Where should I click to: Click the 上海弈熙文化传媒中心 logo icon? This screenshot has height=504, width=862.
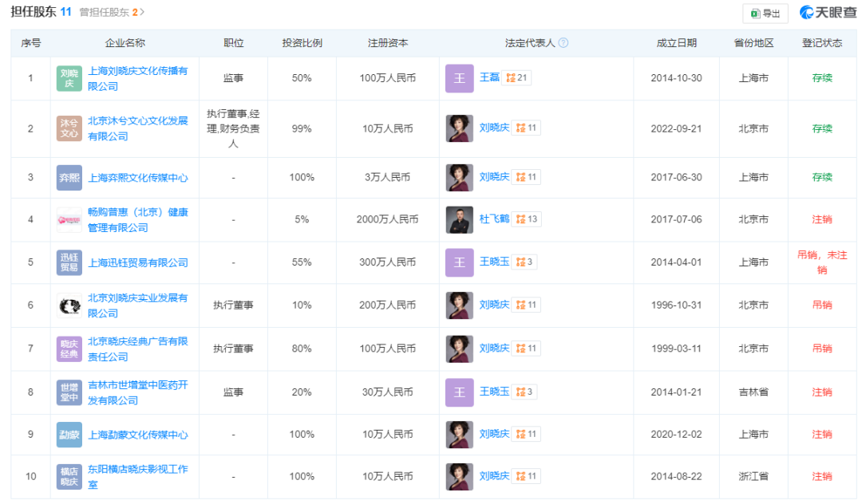click(x=69, y=178)
